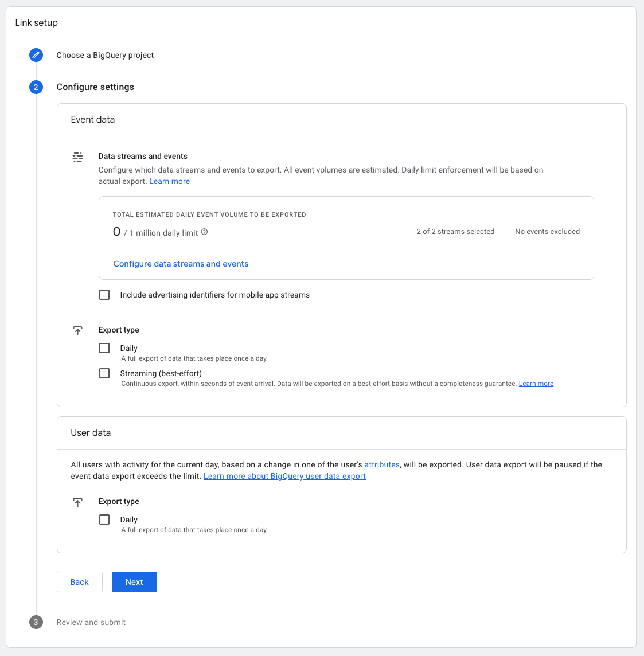Image resolution: width=644 pixels, height=656 pixels.
Task: Open Learn more about BigQuery user data export
Action: (x=284, y=476)
